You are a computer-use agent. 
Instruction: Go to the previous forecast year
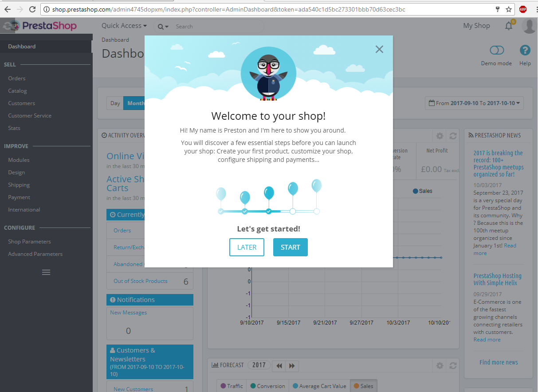point(279,366)
